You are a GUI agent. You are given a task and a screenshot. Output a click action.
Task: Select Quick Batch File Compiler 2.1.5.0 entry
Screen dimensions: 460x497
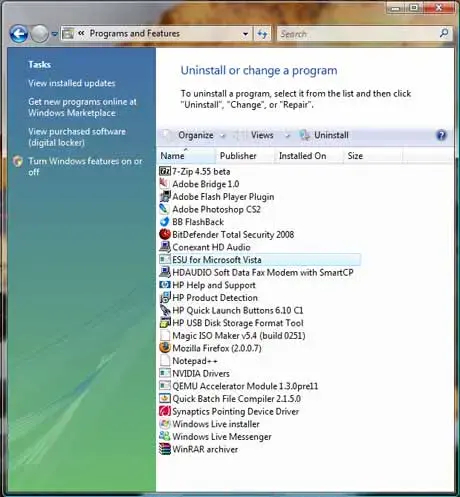pyautogui.click(x=237, y=399)
